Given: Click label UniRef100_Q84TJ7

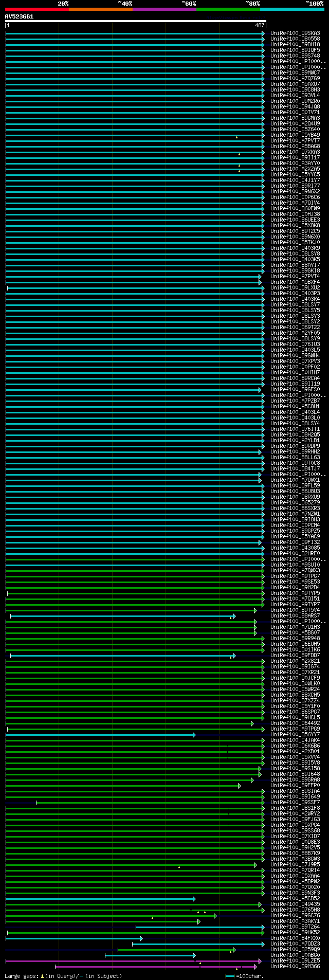Looking at the screenshot, I should point(295,468).
